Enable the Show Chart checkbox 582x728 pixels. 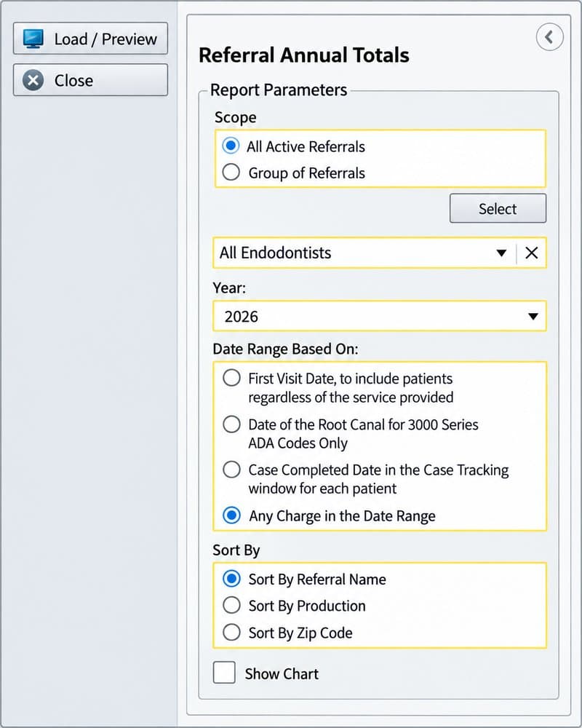click(224, 673)
